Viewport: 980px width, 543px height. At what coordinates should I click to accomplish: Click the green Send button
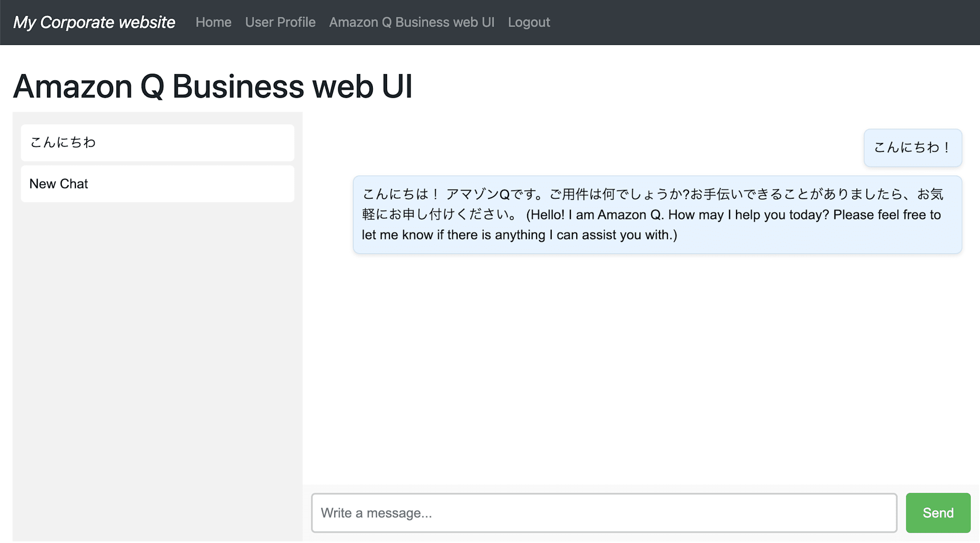[x=938, y=513]
